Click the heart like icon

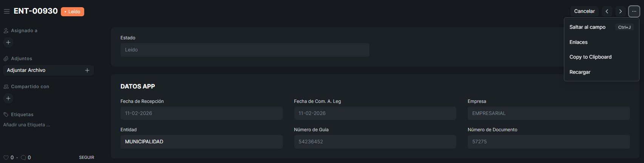tap(6, 158)
